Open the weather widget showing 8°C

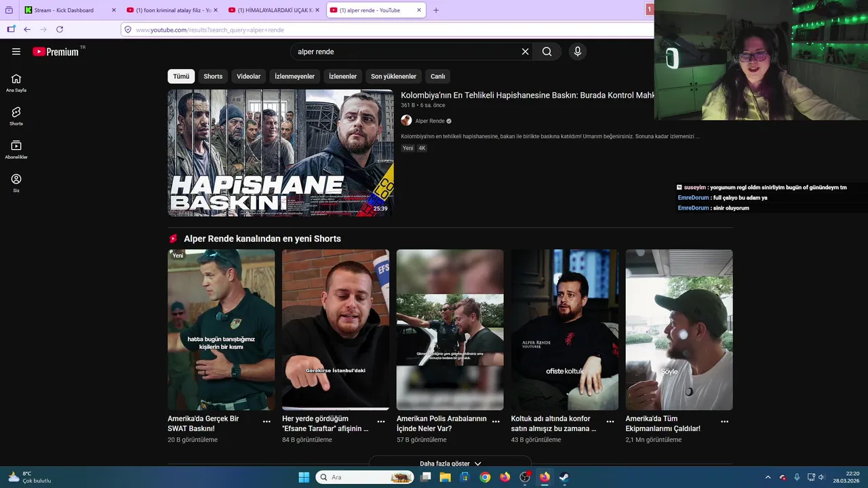(x=28, y=477)
